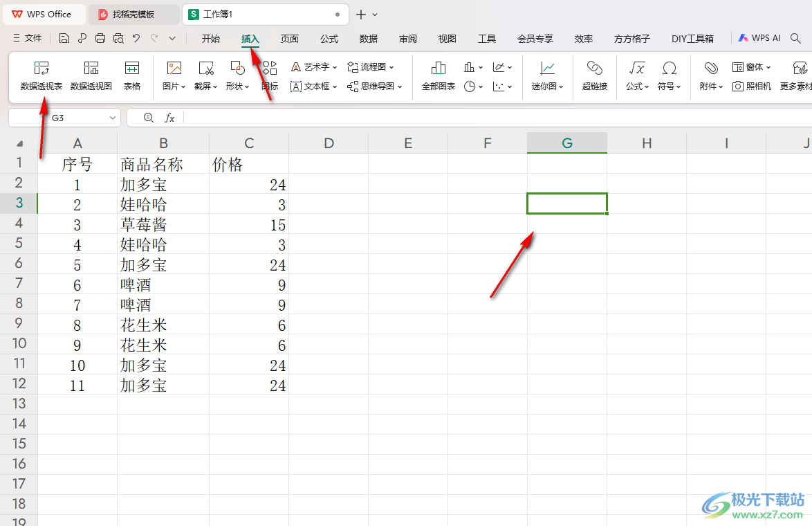The height and width of the screenshot is (526, 812).
Task: Undo the last action
Action: pos(136,38)
